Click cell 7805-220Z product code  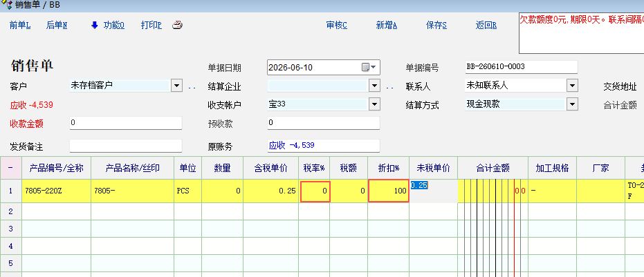point(56,191)
